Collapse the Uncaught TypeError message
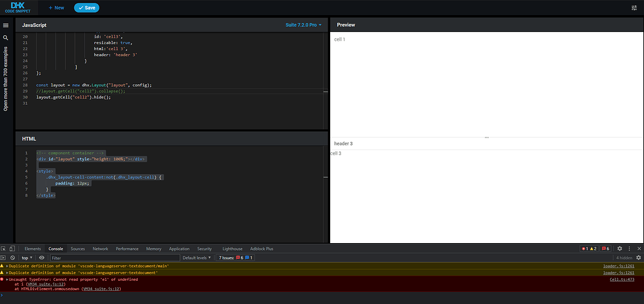The width and height of the screenshot is (644, 304). [x=7, y=280]
